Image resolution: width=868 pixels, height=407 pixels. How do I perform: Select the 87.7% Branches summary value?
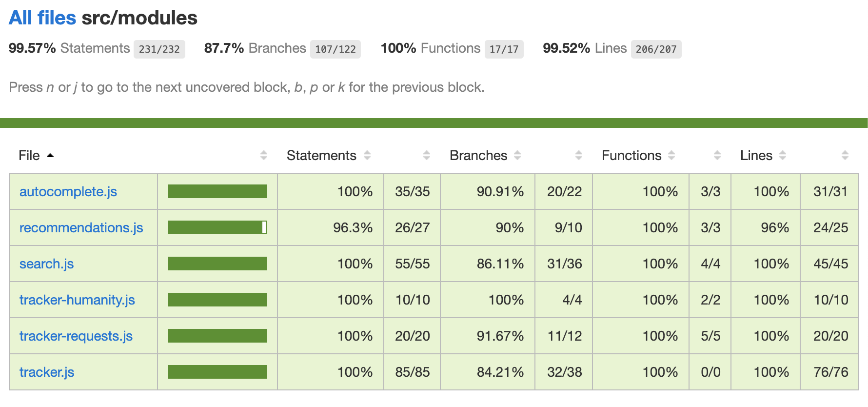224,48
